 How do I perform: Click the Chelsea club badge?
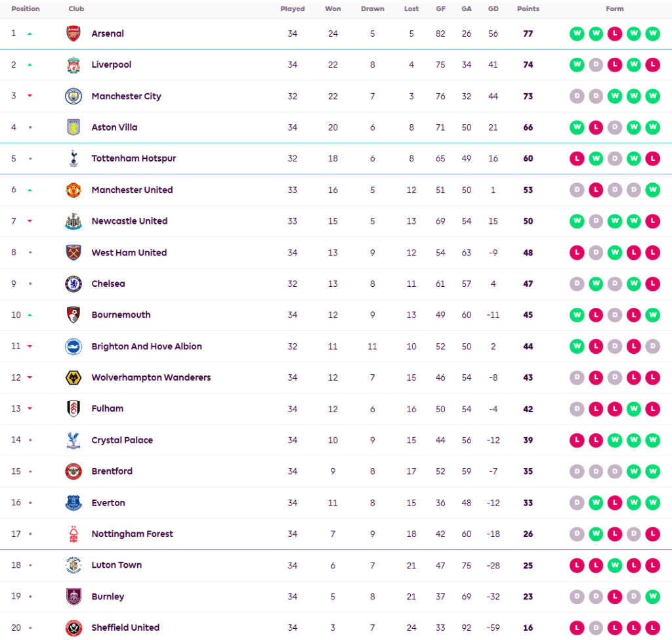coord(73,284)
